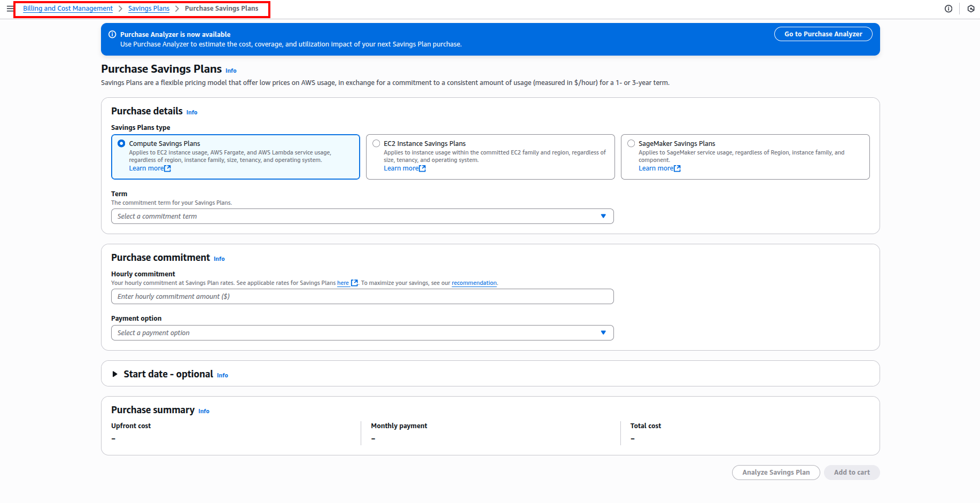Go to Billing and Cost Management breadcrumb
This screenshot has width=980, height=503.
point(68,9)
